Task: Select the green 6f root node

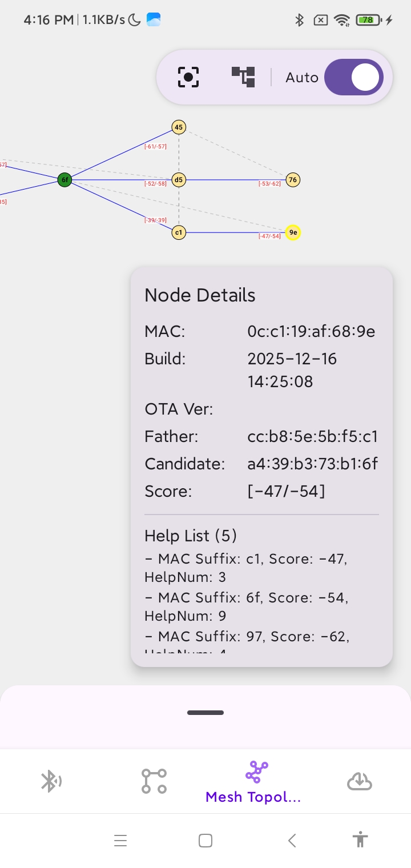Action: 65,180
